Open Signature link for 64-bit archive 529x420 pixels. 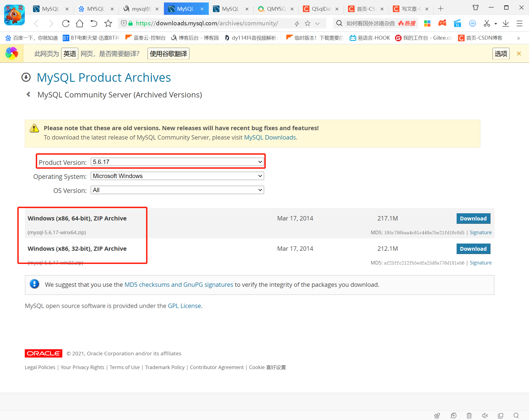(481, 233)
